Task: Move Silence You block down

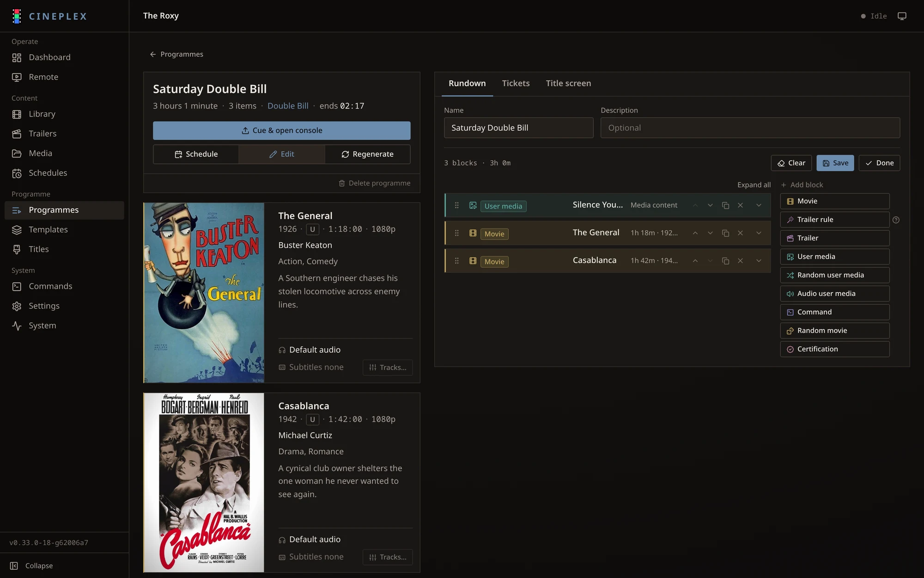Action: (710, 205)
